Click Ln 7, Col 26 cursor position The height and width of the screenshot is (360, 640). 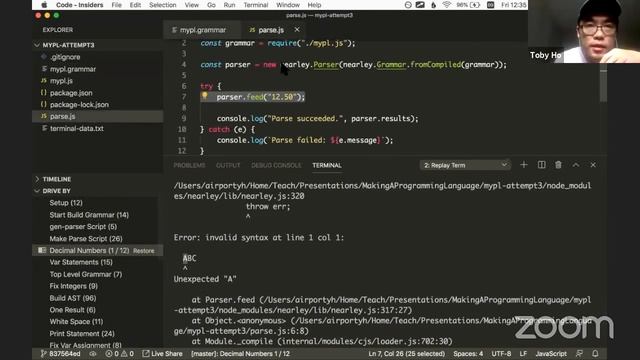[x=407, y=353]
